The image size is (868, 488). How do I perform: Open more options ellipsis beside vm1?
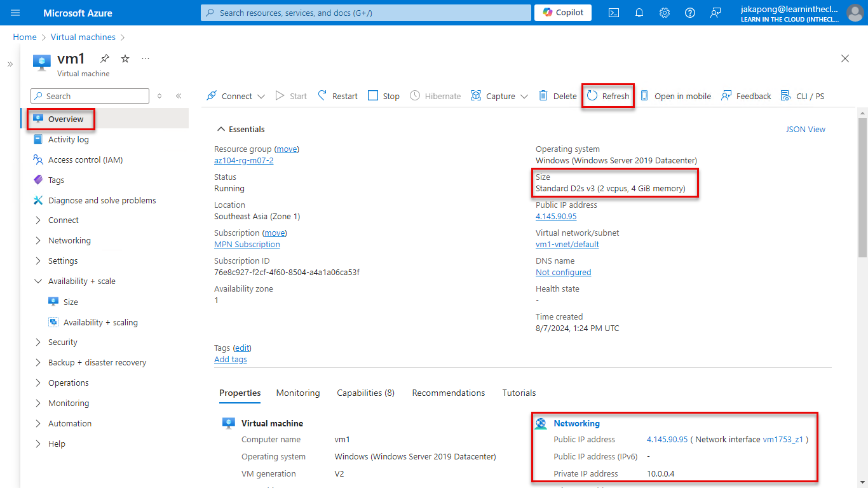point(146,58)
